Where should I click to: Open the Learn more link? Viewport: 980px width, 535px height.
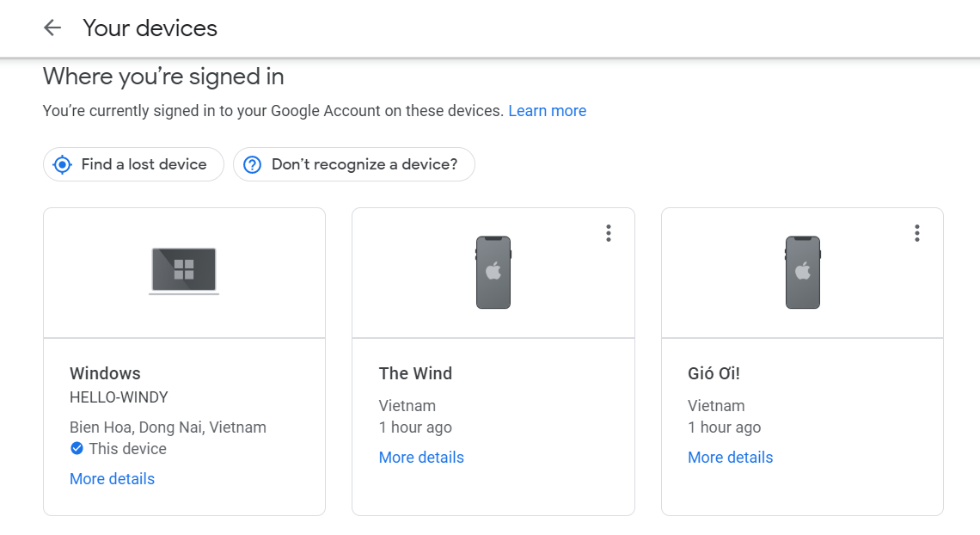pyautogui.click(x=547, y=111)
